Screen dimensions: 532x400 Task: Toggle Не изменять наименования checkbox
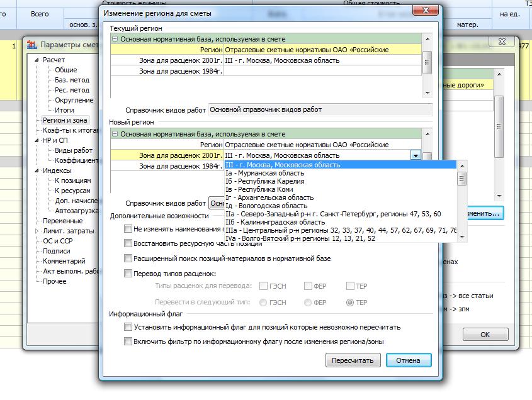pos(128,229)
